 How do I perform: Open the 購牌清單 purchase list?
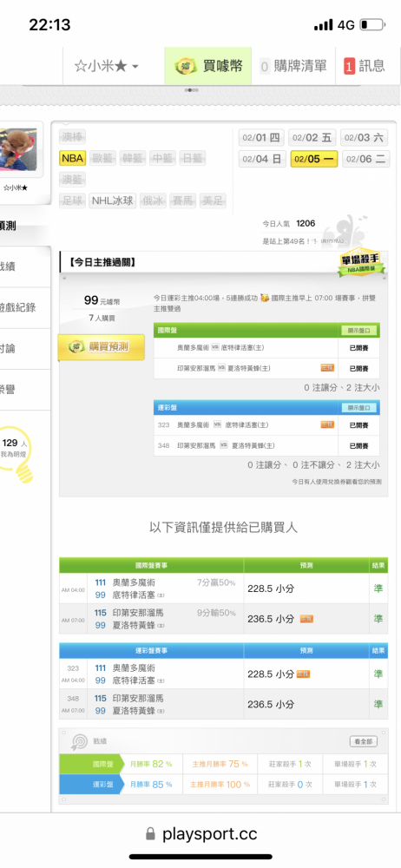tap(293, 67)
